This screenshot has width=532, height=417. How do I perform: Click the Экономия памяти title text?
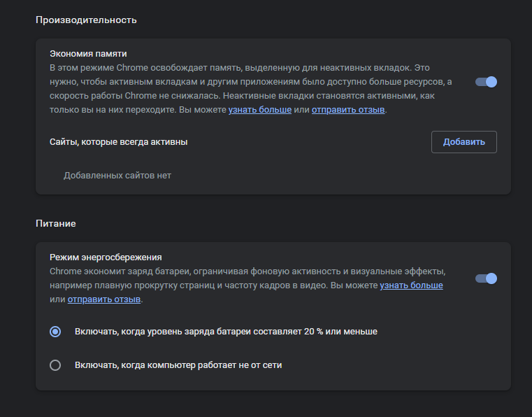[x=88, y=53]
